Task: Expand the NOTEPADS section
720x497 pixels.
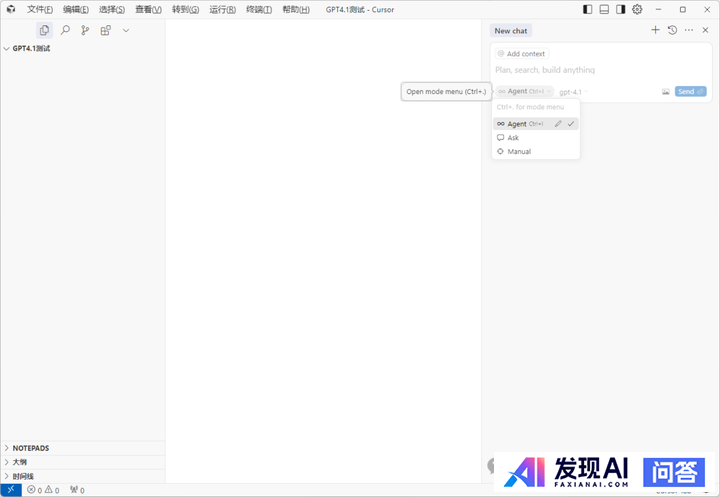Action: coord(83,448)
